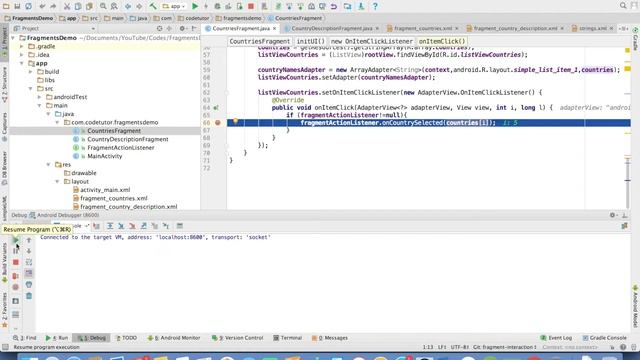This screenshot has height=360, width=640.
Task: Expand the .idea folder
Action: (x=22, y=55)
